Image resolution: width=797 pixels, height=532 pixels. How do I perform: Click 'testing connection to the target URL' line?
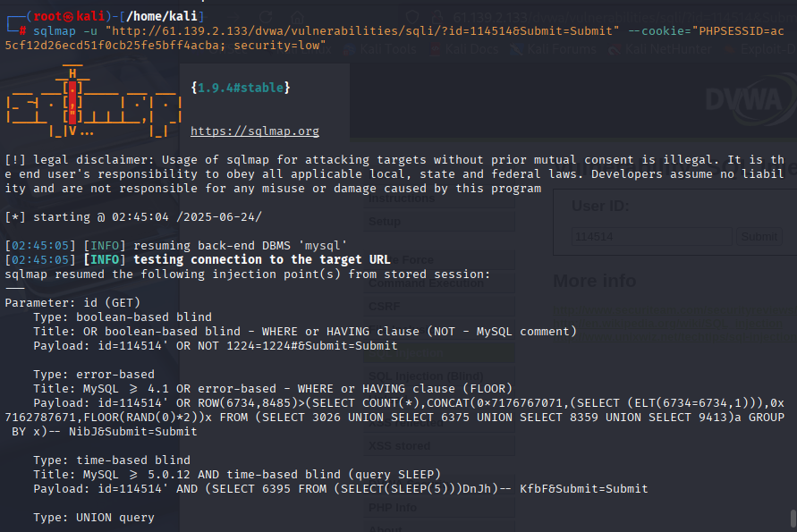click(x=262, y=259)
